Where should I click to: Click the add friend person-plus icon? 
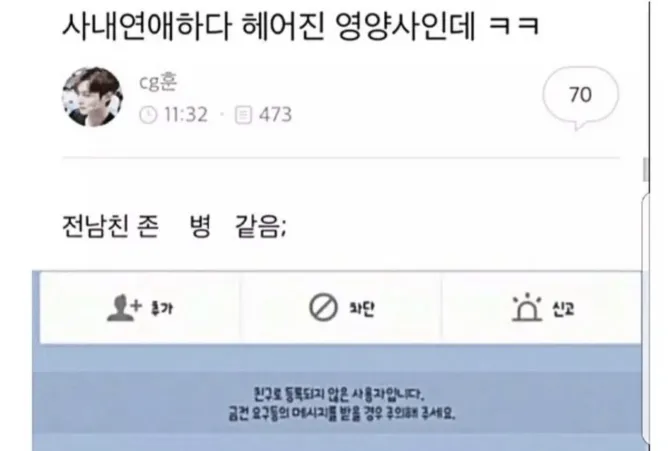(123, 307)
